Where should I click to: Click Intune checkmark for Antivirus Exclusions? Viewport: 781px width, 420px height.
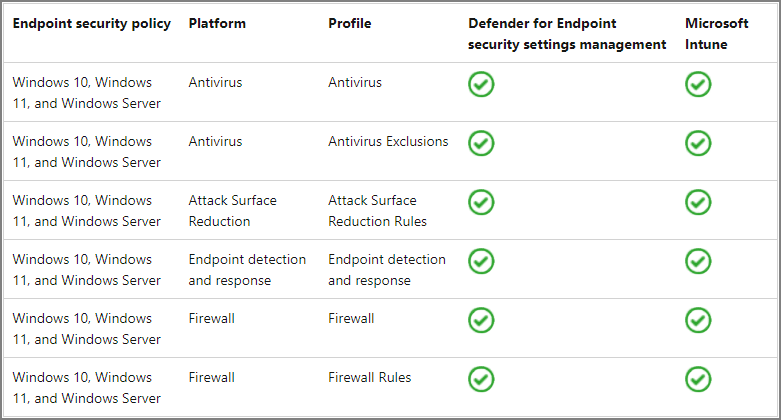[x=698, y=143]
